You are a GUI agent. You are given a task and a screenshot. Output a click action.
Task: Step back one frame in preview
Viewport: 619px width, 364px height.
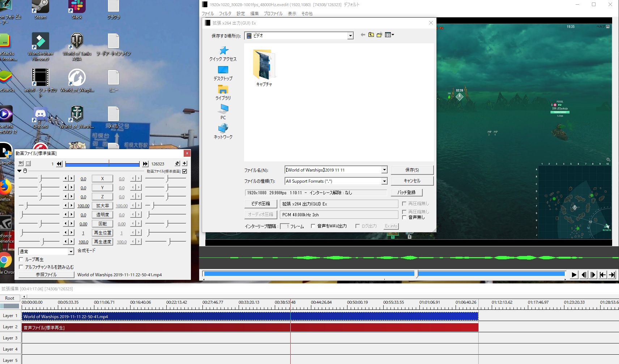tap(584, 275)
